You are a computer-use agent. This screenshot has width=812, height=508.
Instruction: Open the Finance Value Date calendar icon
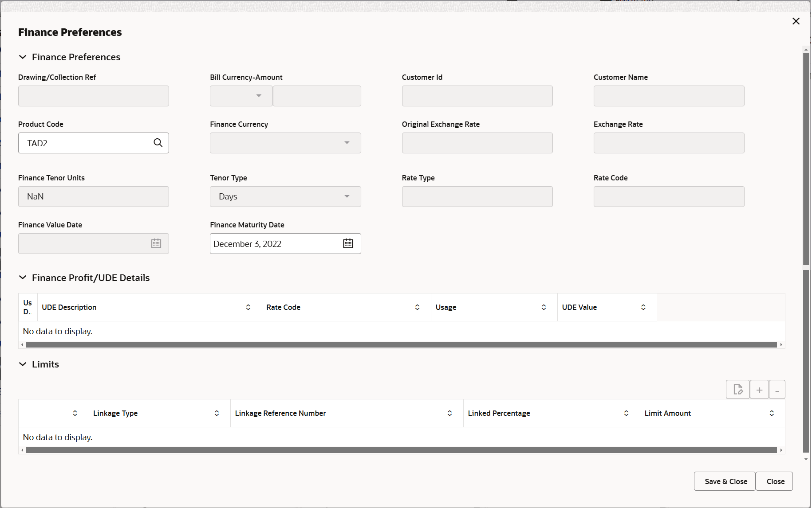[156, 243]
